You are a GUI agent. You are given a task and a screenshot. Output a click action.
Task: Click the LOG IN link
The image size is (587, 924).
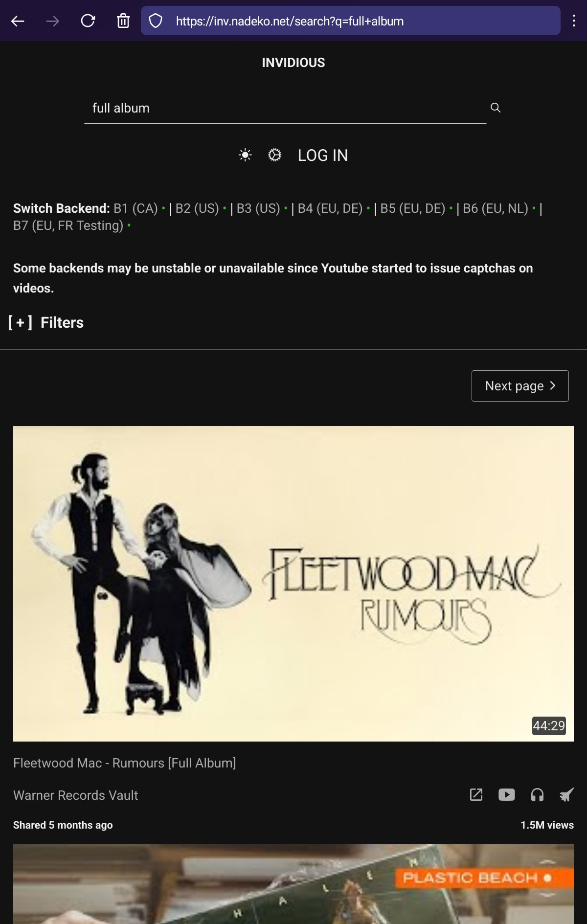coord(323,156)
